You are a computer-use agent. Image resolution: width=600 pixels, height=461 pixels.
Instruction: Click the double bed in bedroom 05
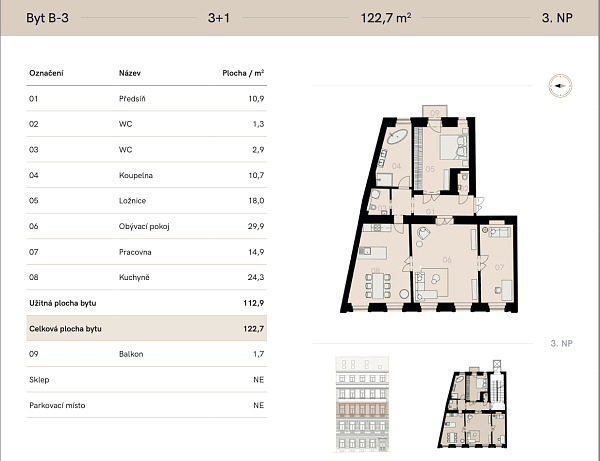click(450, 146)
